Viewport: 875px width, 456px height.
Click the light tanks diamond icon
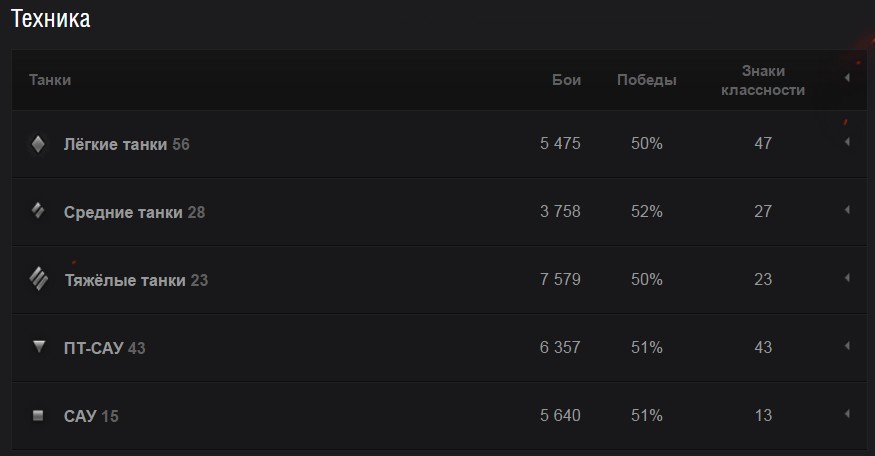tap(38, 144)
